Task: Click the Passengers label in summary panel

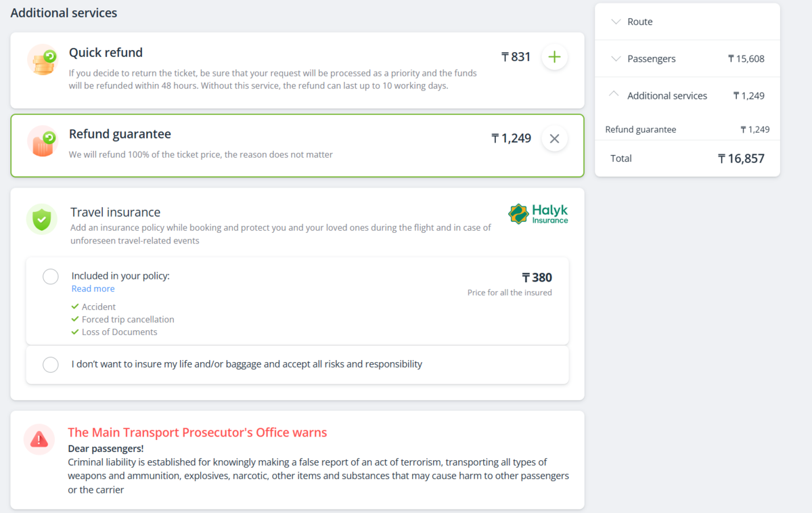Action: pyautogui.click(x=652, y=59)
